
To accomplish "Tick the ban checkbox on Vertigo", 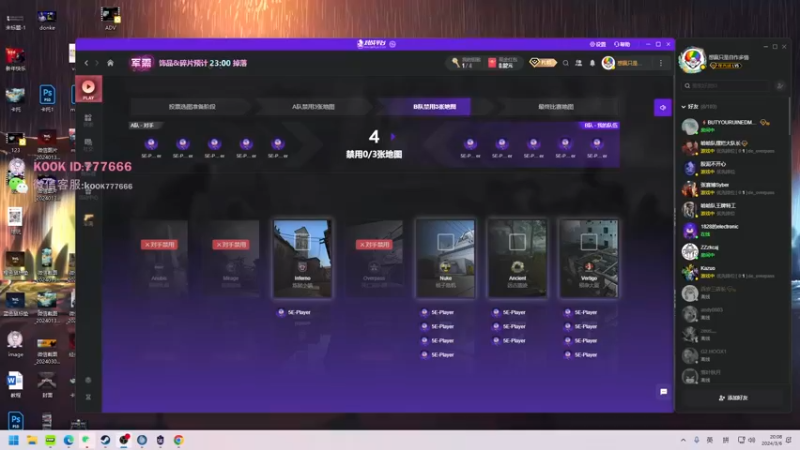I will pyautogui.click(x=589, y=241).
